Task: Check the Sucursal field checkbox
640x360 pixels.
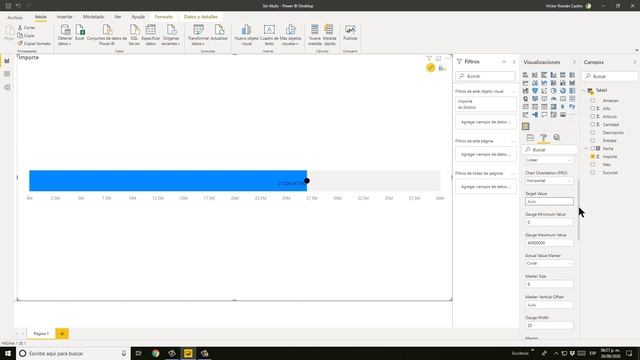Action: pyautogui.click(x=593, y=172)
